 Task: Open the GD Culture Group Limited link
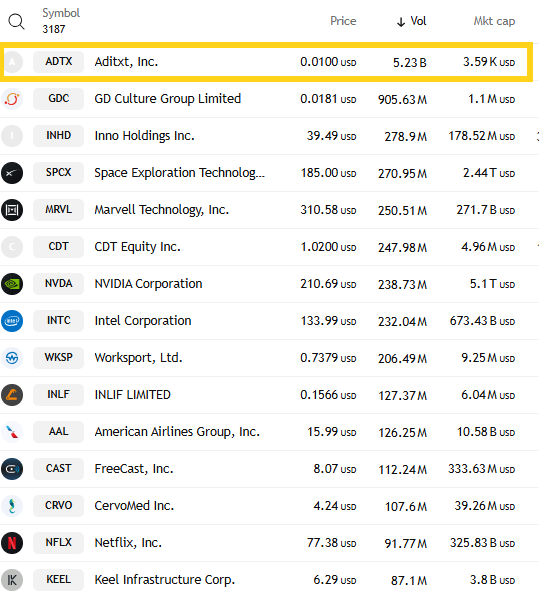pyautogui.click(x=167, y=99)
